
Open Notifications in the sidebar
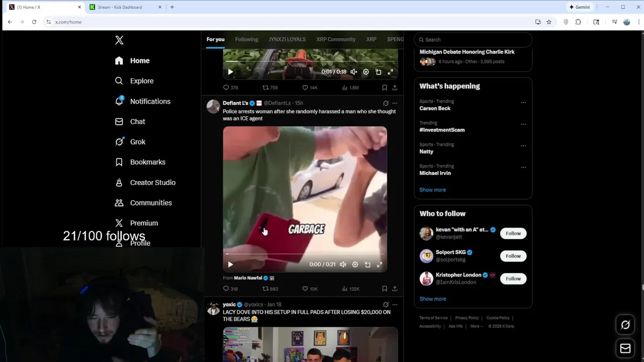142,102
